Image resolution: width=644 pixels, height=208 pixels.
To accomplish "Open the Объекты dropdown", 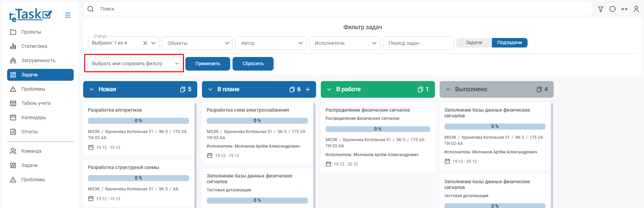I will coord(197,43).
